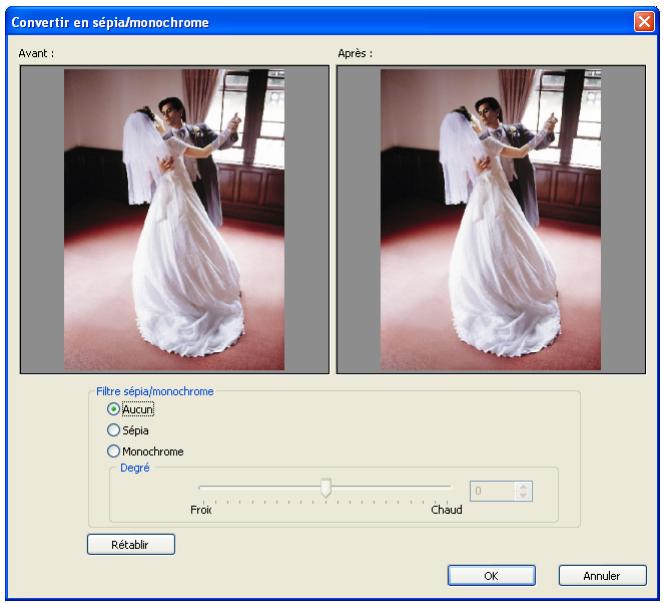Image resolution: width=664 pixels, height=603 pixels.
Task: Click the Après : label
Action: [x=355, y=54]
